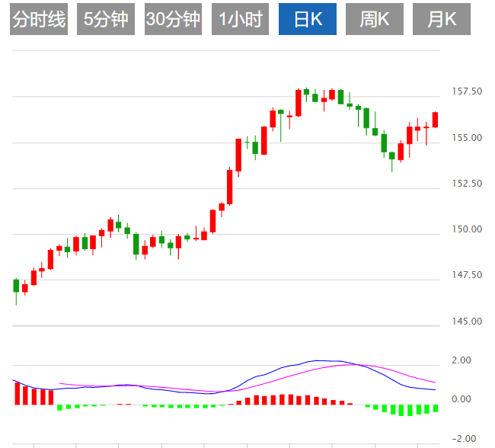Select the 5分钟 interval tab

(x=106, y=19)
